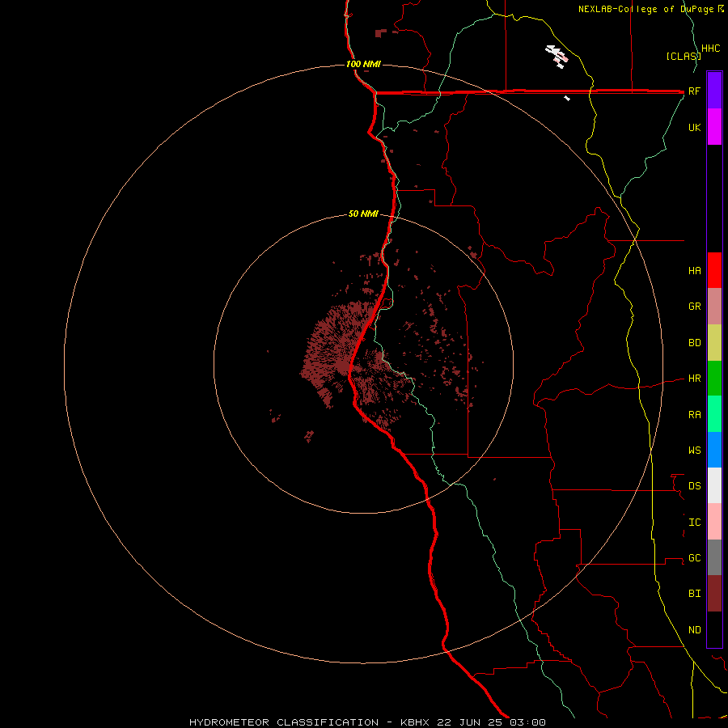Click the RF legend label
Image resolution: width=728 pixels, height=728 pixels.
pyautogui.click(x=694, y=91)
